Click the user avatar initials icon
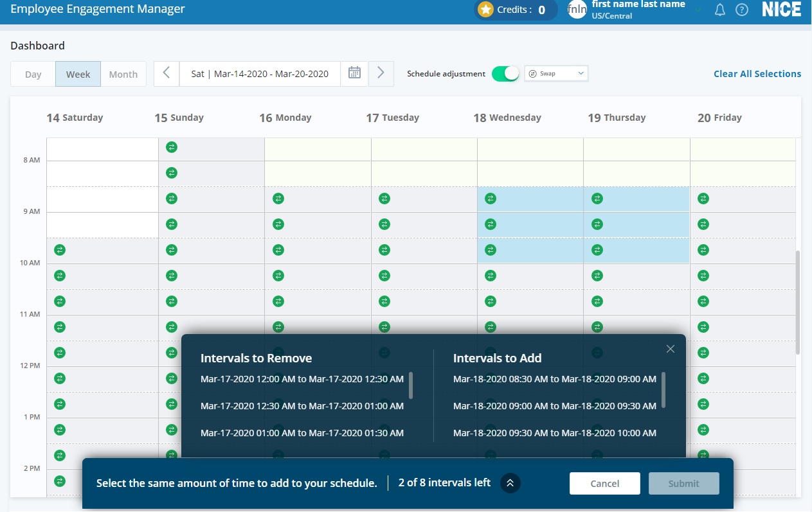Image resolution: width=812 pixels, height=512 pixels. pyautogui.click(x=577, y=10)
